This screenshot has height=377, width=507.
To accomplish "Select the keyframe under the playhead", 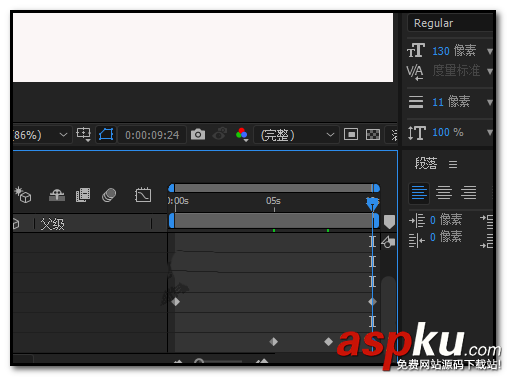I will (x=372, y=302).
